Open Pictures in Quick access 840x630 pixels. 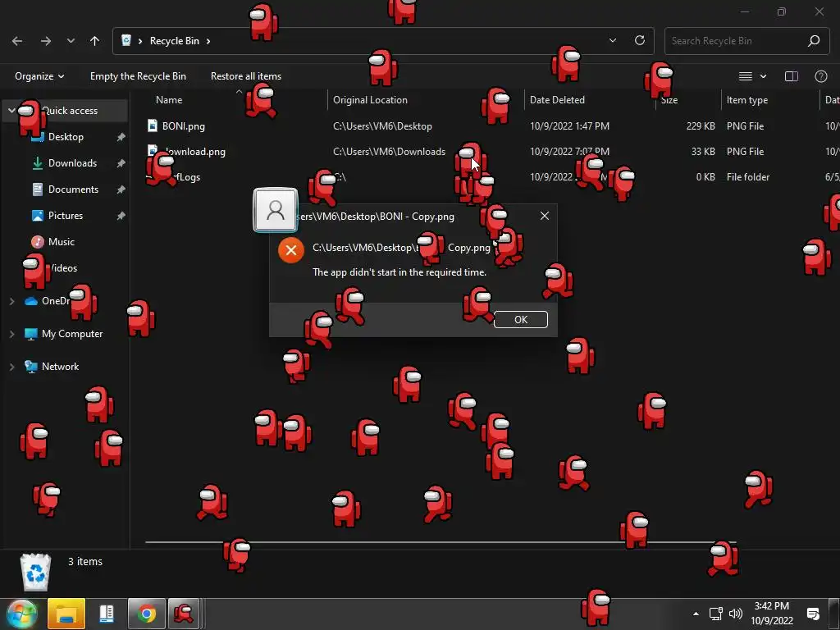pos(66,216)
